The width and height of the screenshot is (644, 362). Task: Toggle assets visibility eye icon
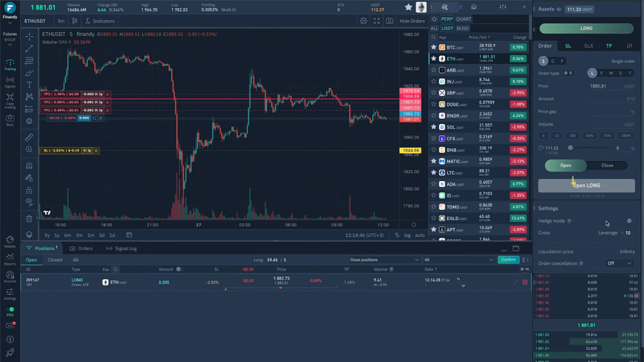(x=559, y=9)
